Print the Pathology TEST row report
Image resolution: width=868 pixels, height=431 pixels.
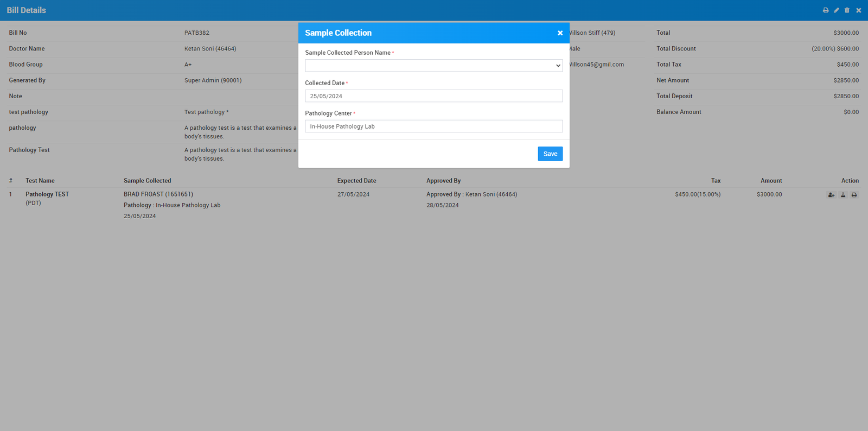854,195
